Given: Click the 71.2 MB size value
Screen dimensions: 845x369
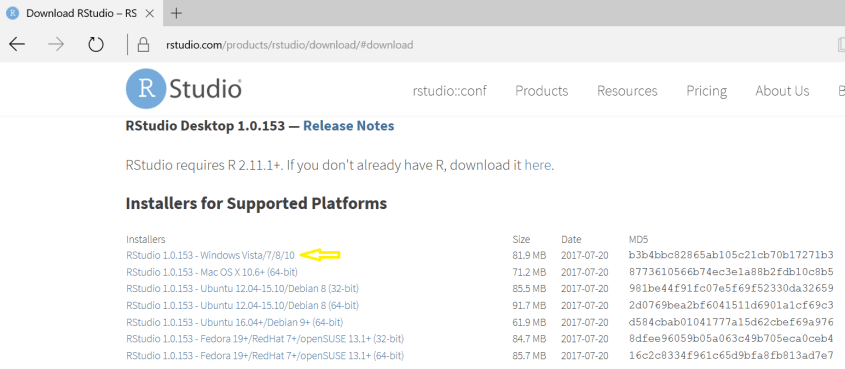Looking at the screenshot, I should [x=529, y=272].
